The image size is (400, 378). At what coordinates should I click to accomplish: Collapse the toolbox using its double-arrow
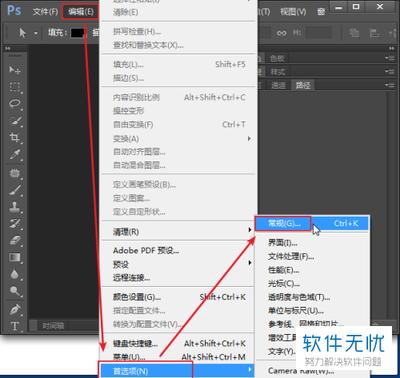coord(7,49)
